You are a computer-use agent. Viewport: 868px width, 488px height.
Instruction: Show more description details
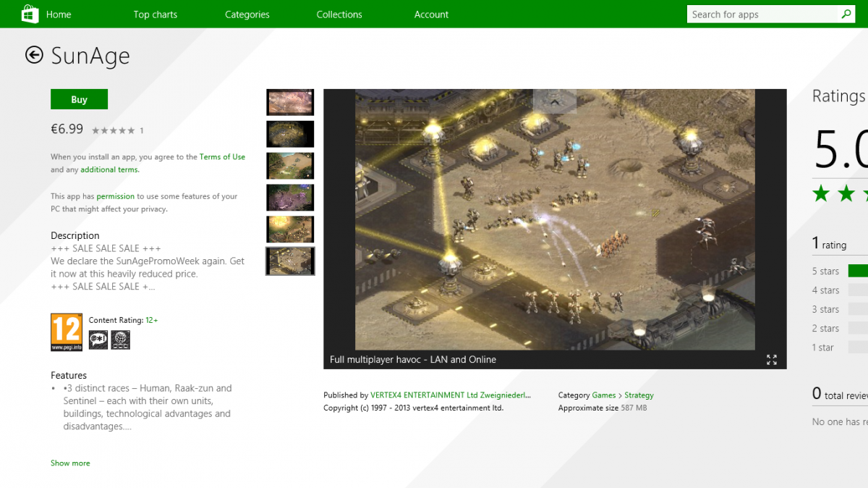(70, 463)
